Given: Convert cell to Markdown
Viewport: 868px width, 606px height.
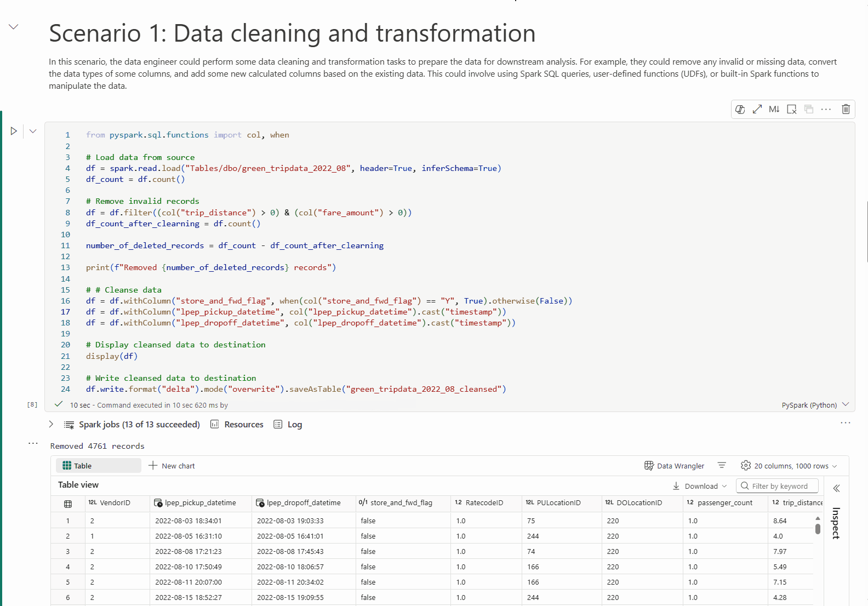Looking at the screenshot, I should (774, 109).
